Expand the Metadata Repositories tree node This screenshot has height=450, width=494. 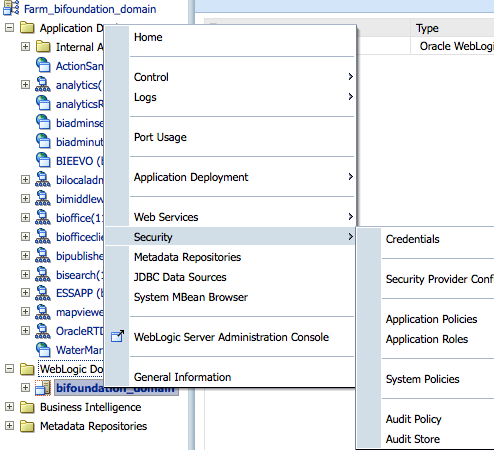10,426
